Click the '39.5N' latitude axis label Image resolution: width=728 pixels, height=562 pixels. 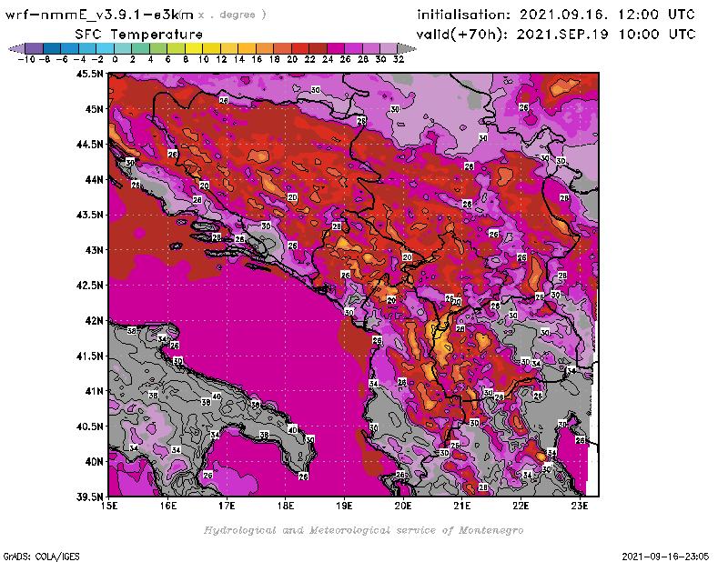[89, 497]
